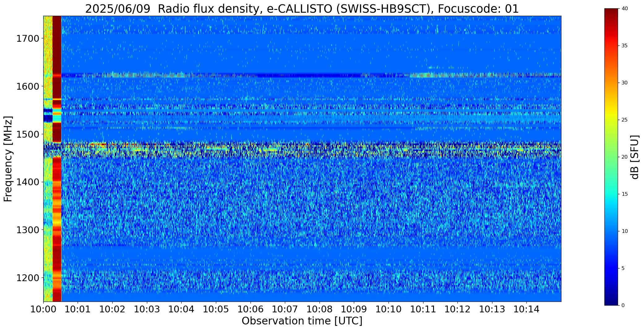The height and width of the screenshot is (330, 644).
Task: Click the colorbar tick value 10
Action: tap(625, 231)
